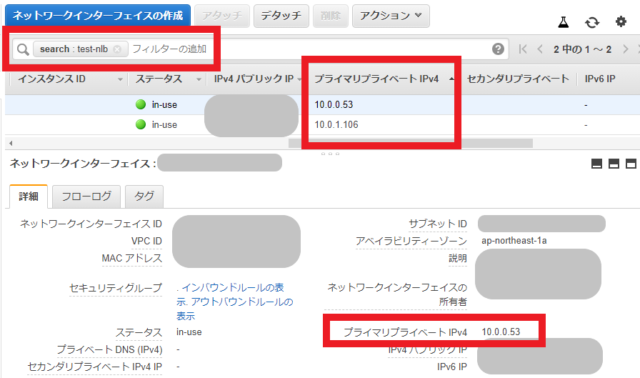The width and height of the screenshot is (640, 378).
Task: Open the アクション dropdown menu
Action: click(391, 16)
